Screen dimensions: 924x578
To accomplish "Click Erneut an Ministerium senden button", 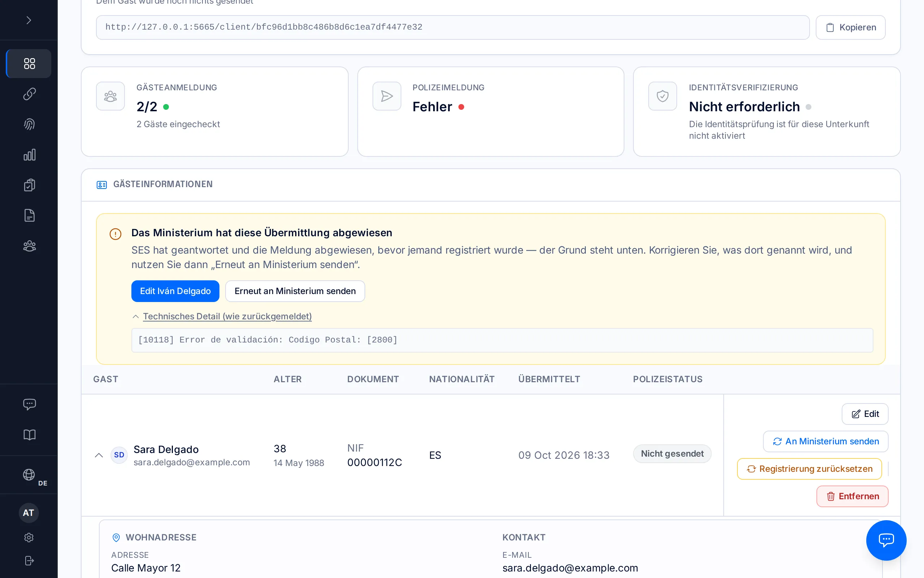I will (295, 291).
